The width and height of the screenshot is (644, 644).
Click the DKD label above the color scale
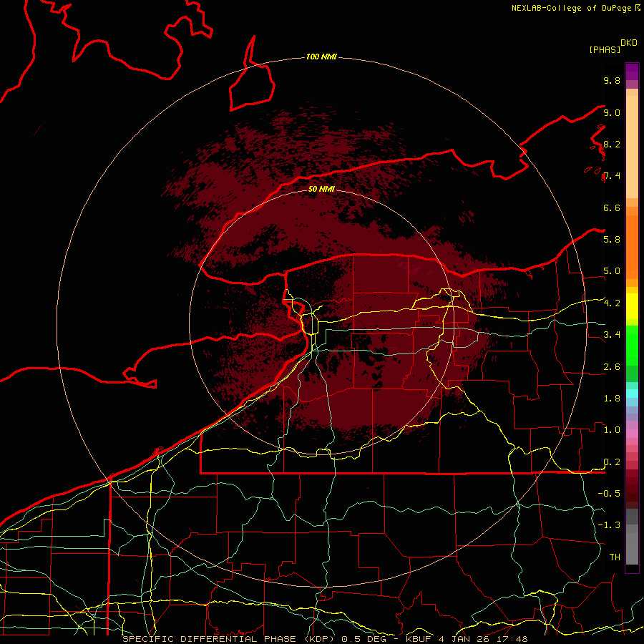click(x=629, y=43)
